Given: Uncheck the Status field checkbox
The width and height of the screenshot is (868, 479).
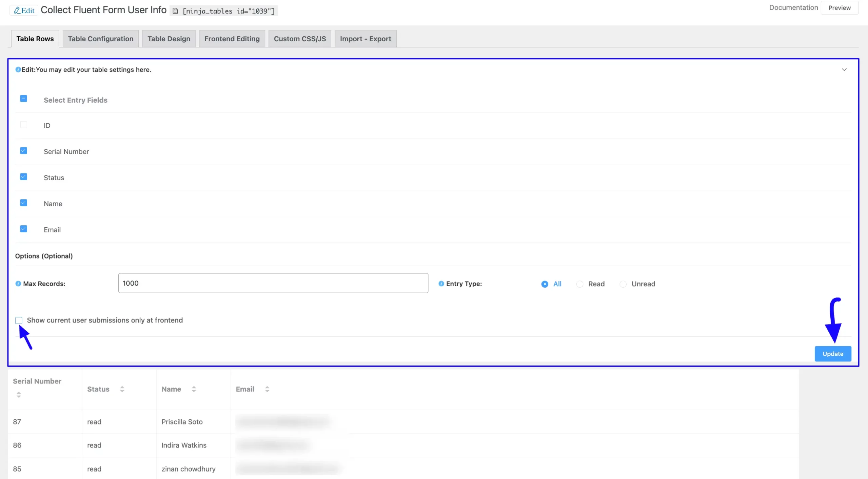Looking at the screenshot, I should click(23, 177).
